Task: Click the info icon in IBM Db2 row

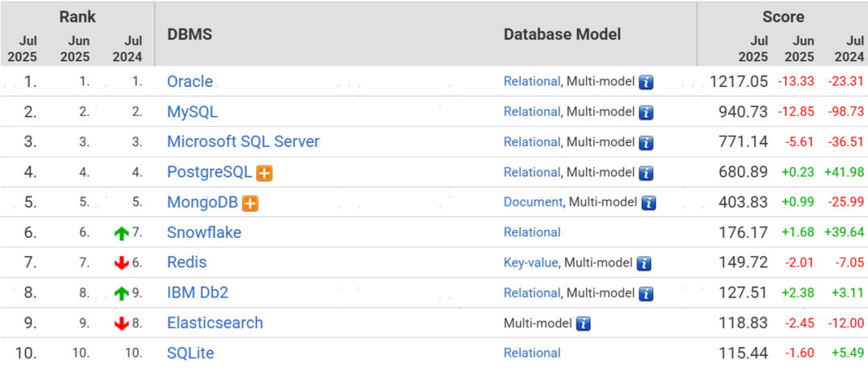Action: [646, 293]
